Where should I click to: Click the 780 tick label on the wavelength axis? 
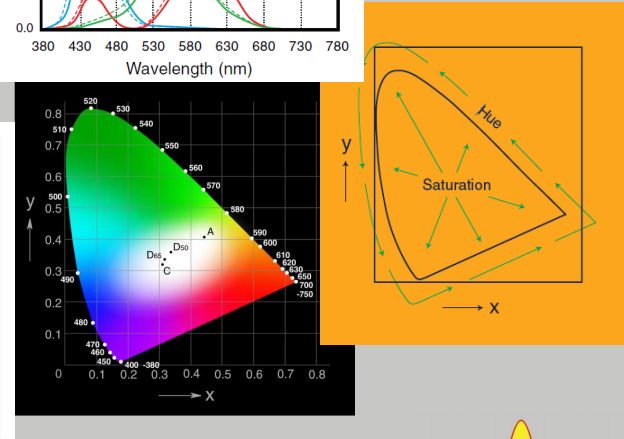pos(337,47)
